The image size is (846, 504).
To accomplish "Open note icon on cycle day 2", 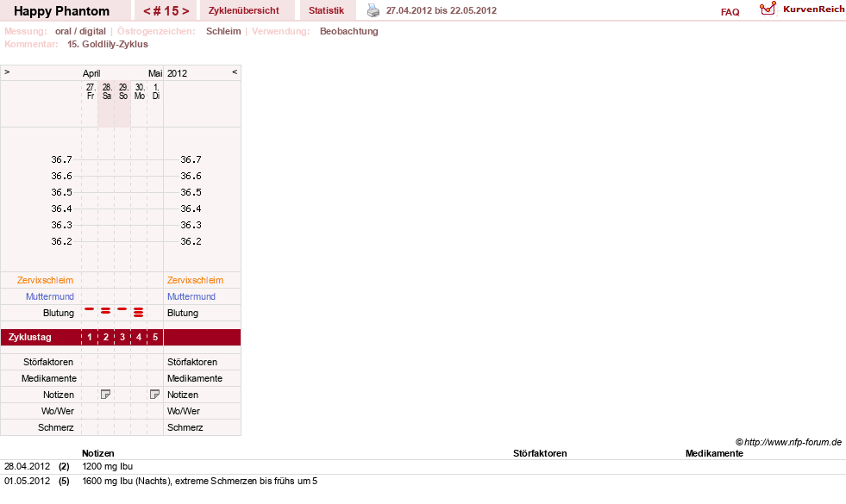I will [x=106, y=395].
